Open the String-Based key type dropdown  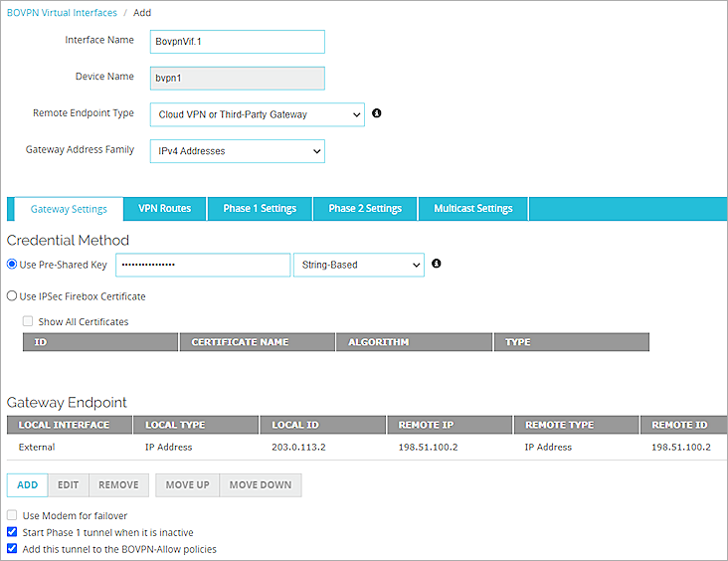point(358,265)
